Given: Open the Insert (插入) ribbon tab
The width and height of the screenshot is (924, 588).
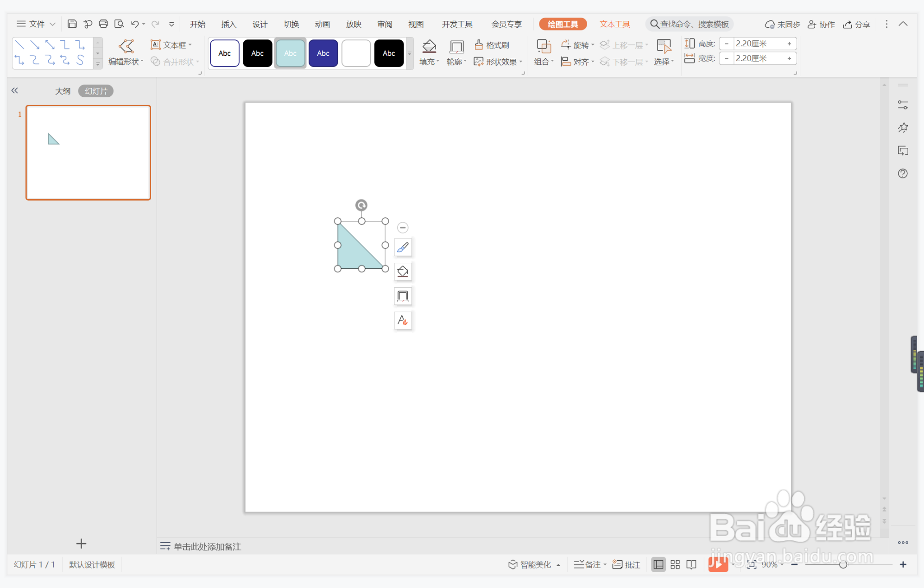Looking at the screenshot, I should [228, 24].
